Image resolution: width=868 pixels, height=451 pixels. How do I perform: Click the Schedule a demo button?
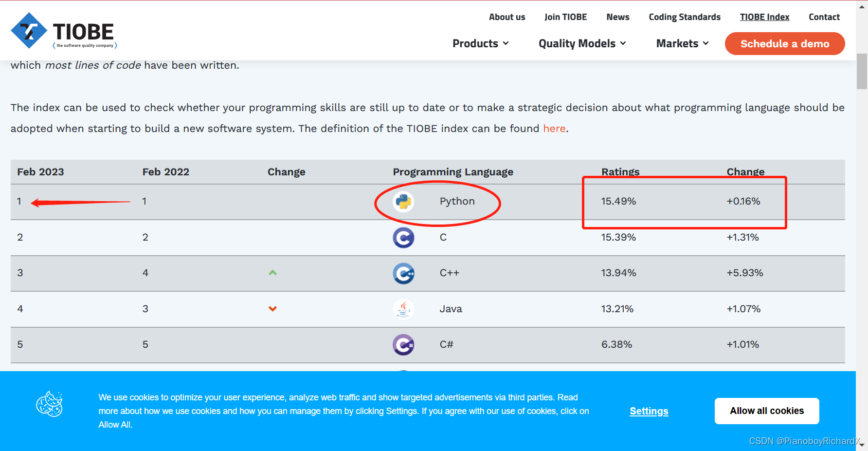(x=785, y=44)
